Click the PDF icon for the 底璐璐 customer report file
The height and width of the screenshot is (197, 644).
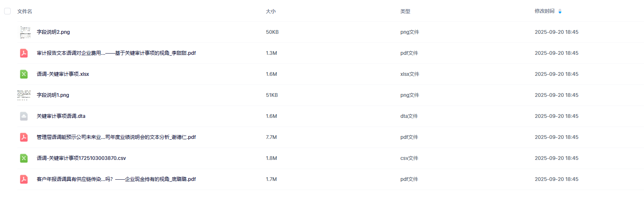[x=24, y=179]
